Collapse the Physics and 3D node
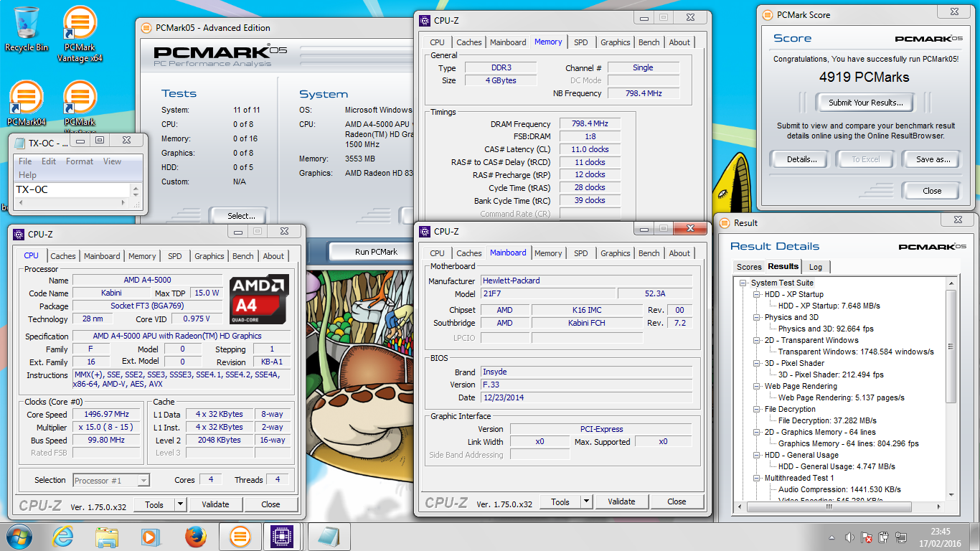The image size is (980, 551). (x=757, y=317)
